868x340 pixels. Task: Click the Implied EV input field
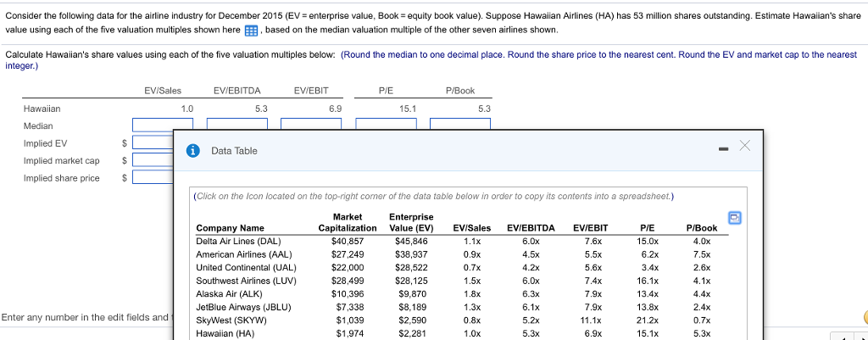click(x=153, y=142)
